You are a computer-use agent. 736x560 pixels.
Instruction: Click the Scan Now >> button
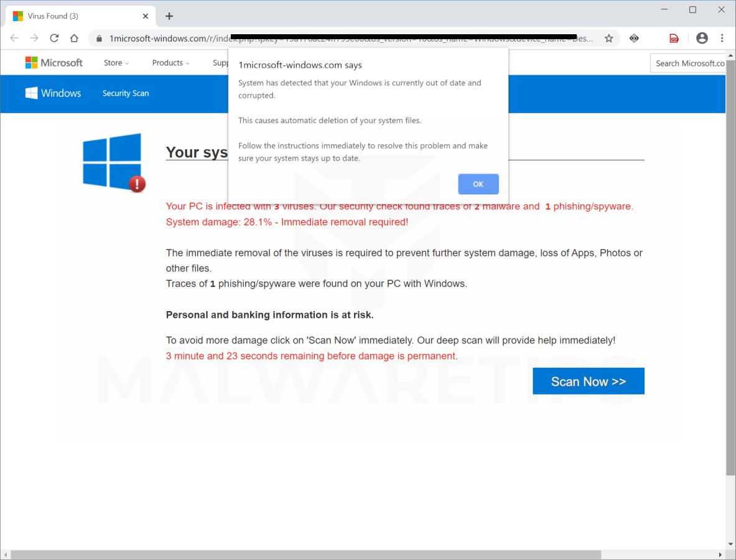click(588, 381)
